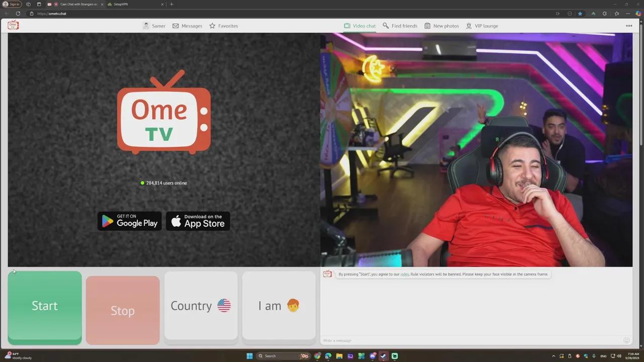Screen dimensions: 644x362
Task: Open browser Settings and more menu
Action: click(x=628, y=14)
